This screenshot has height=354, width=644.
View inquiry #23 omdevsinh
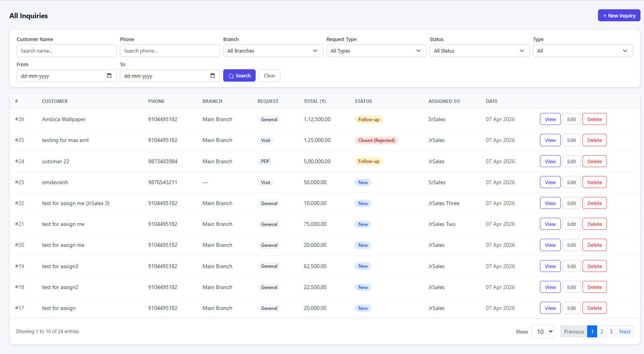pyautogui.click(x=550, y=182)
